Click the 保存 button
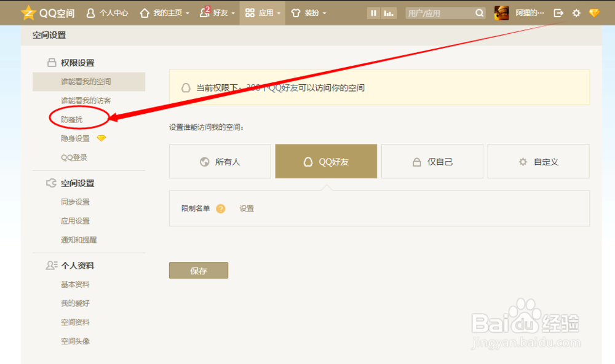Viewport: 615px width, 364px height. click(x=198, y=270)
